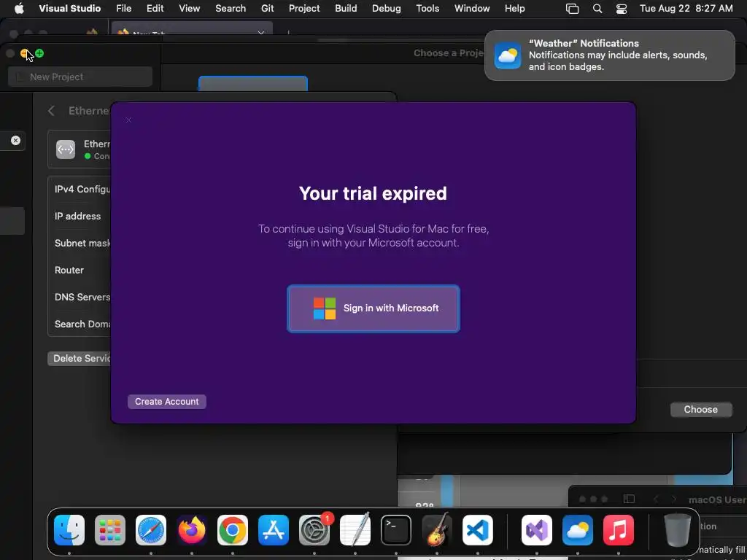Screen dimensions: 747x560
Task: Open the File menu
Action: 123,8
